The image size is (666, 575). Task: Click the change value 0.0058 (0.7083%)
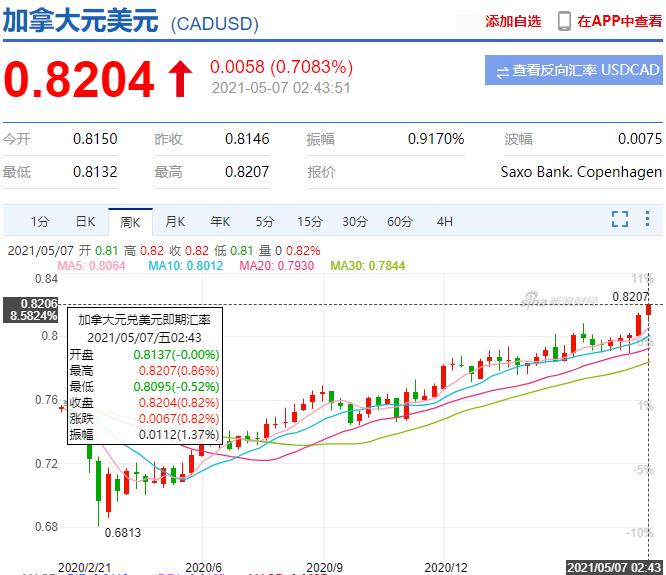pos(281,67)
